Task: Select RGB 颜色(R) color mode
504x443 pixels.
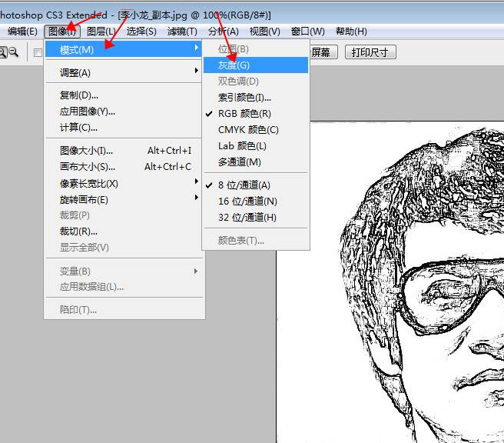Action: tap(244, 114)
